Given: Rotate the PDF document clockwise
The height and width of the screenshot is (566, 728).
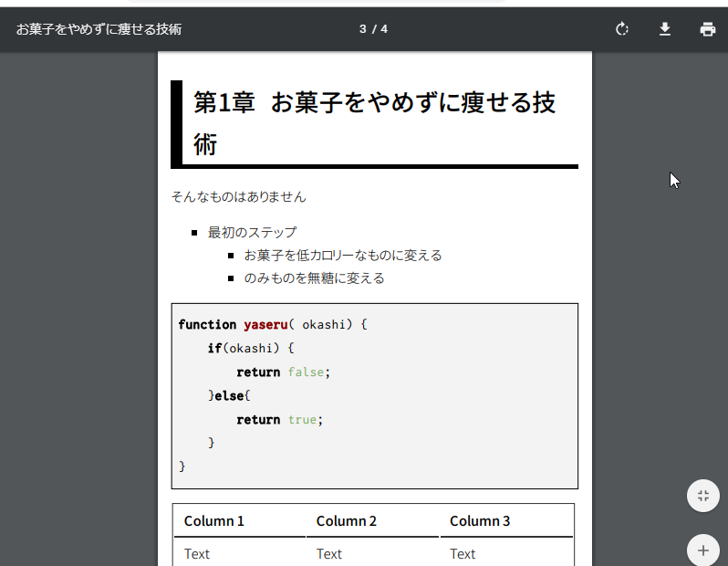Looking at the screenshot, I should [621, 29].
